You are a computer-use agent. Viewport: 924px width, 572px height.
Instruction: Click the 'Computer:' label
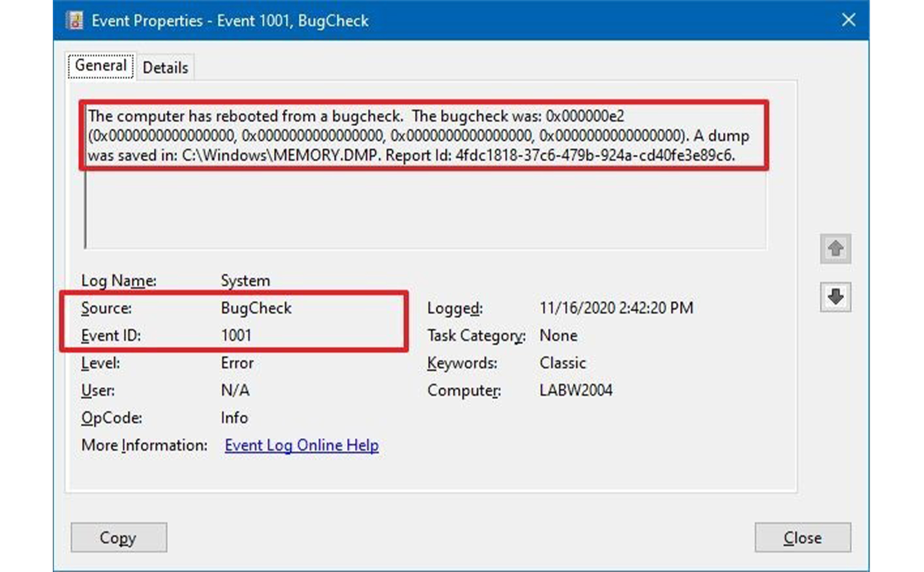click(x=464, y=390)
